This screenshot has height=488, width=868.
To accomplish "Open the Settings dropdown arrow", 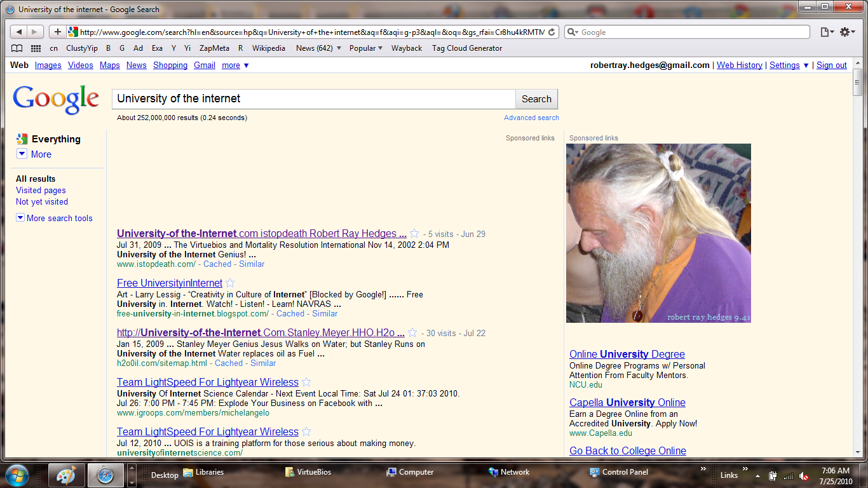I will (806, 65).
